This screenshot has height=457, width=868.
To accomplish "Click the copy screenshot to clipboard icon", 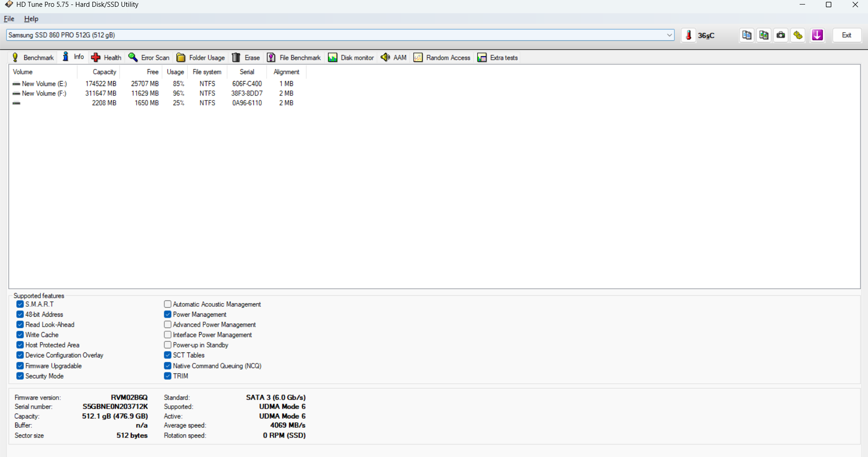I will pyautogui.click(x=764, y=35).
